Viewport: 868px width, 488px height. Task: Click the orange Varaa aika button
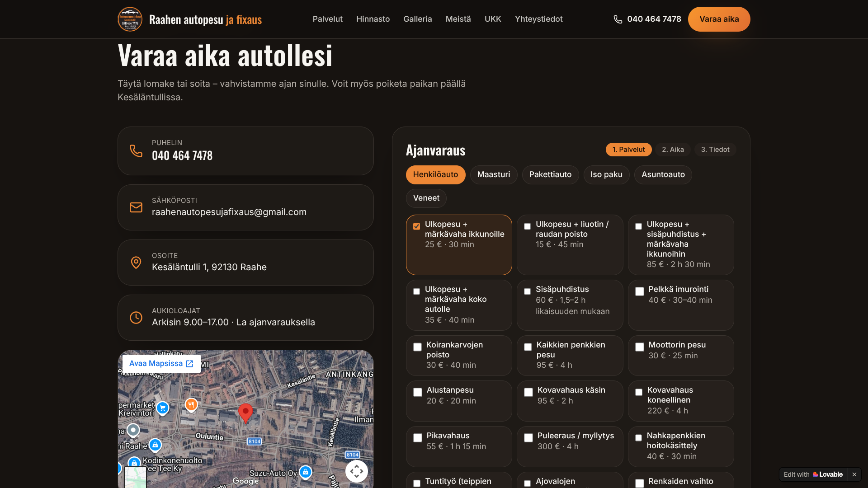coord(719,19)
